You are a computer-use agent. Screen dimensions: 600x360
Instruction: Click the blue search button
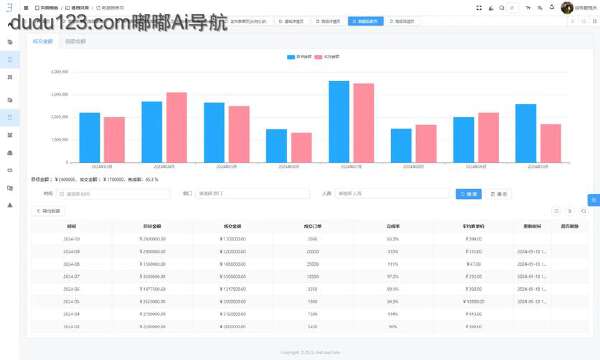[x=468, y=194]
